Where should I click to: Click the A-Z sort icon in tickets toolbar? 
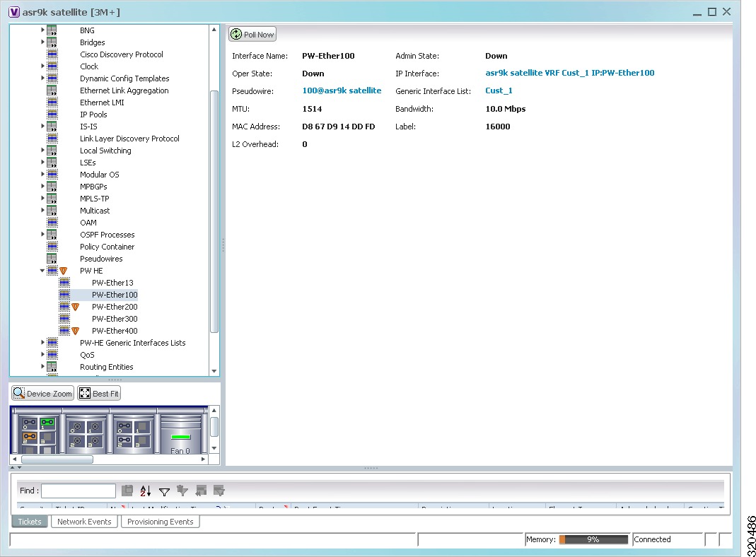146,491
